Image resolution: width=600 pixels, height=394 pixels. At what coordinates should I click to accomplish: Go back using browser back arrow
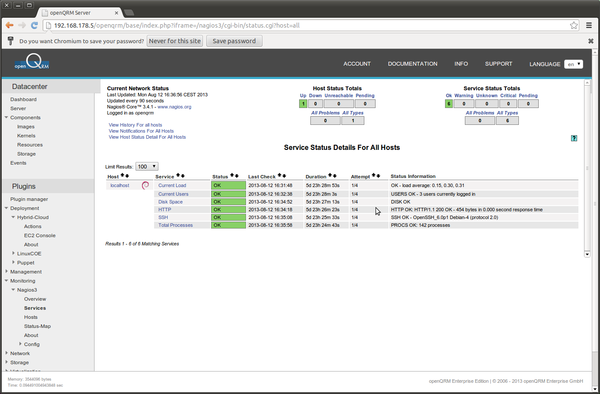(x=10, y=25)
